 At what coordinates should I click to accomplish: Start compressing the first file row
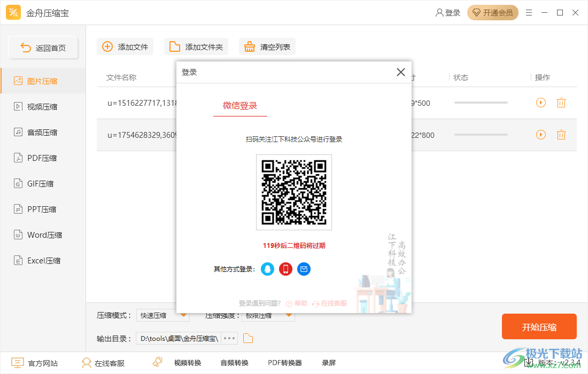click(541, 103)
